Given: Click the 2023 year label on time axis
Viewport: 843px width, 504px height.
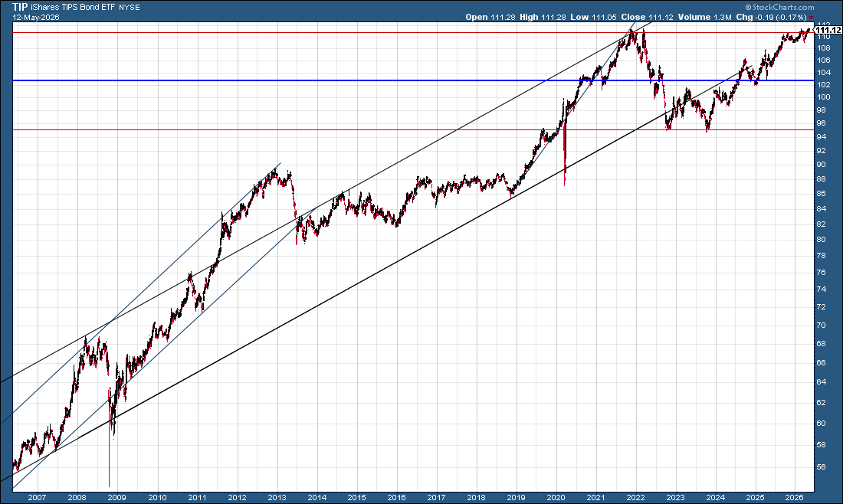Looking at the screenshot, I should [x=675, y=498].
